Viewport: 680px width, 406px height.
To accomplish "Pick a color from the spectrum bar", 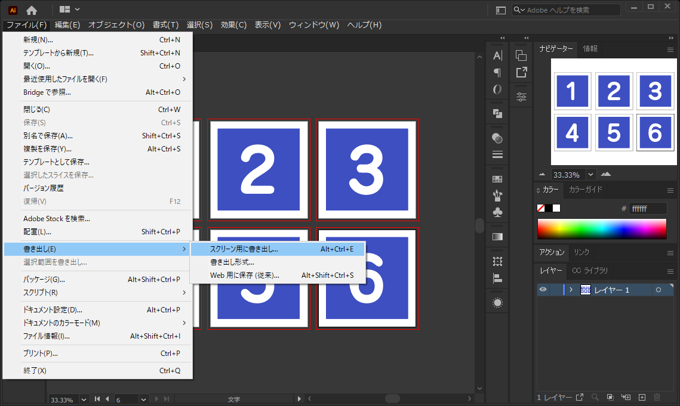I will (602, 229).
